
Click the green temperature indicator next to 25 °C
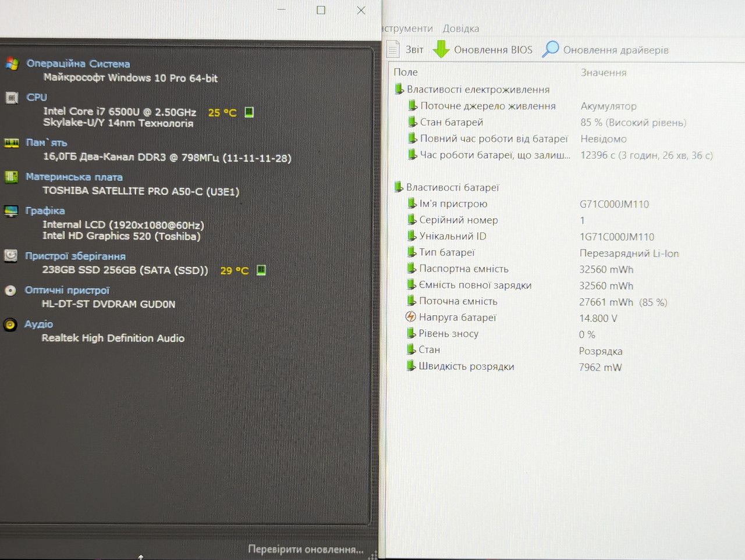[249, 112]
